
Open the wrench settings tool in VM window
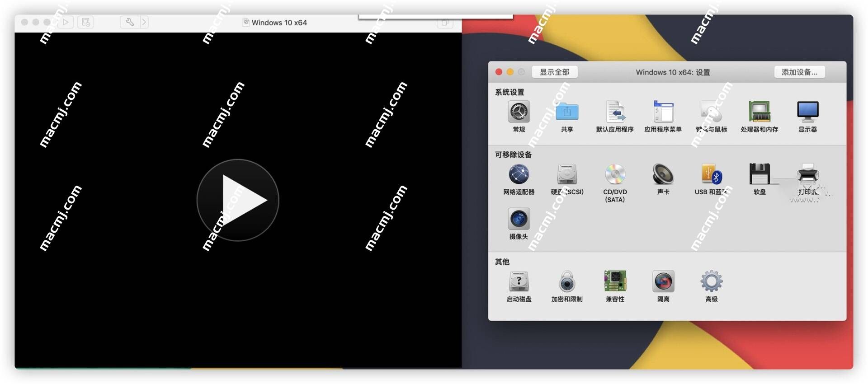coord(130,22)
